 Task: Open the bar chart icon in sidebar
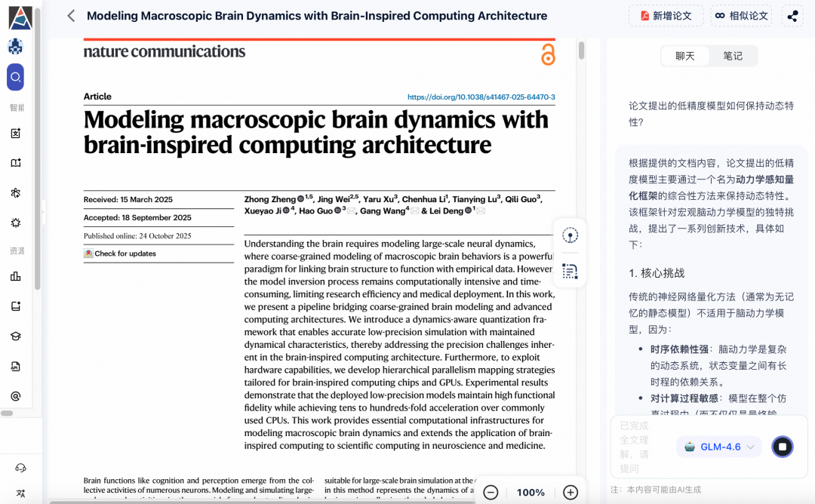pos(16,276)
